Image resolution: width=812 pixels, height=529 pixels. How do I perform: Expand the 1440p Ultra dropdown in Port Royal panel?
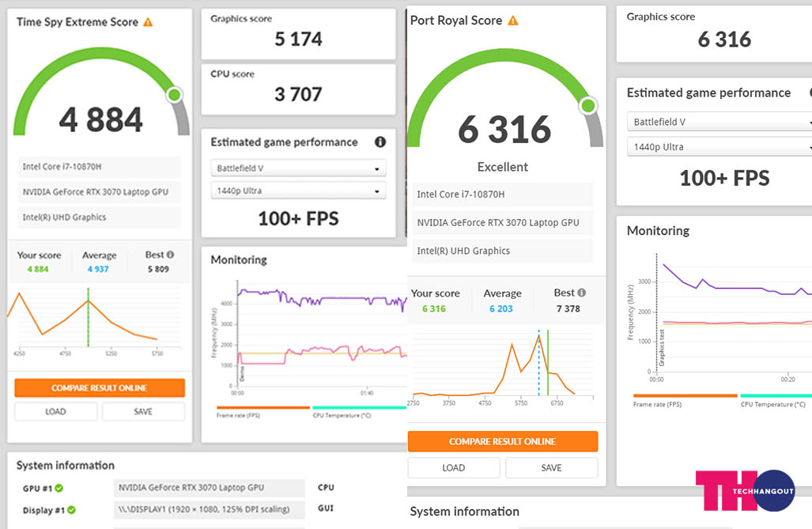(719, 146)
